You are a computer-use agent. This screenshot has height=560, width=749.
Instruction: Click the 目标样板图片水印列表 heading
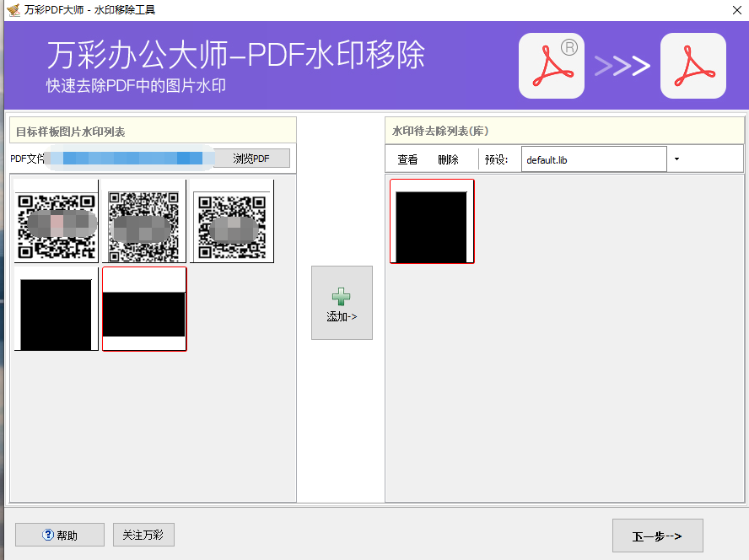click(x=71, y=132)
